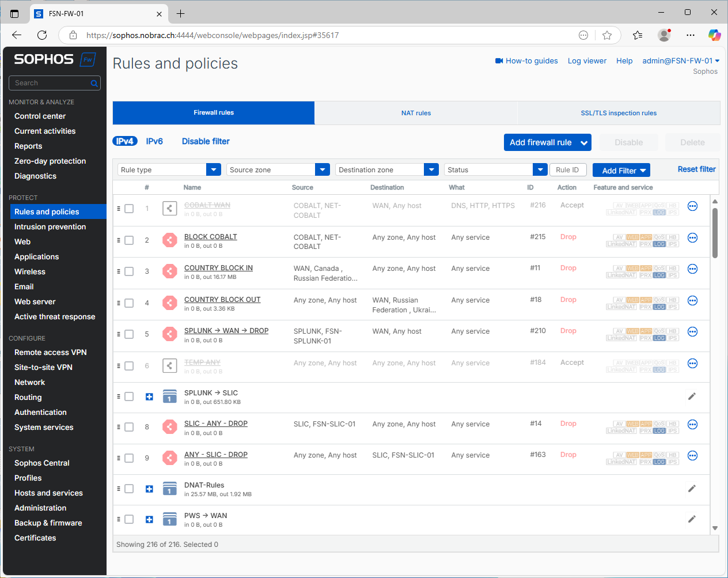This screenshot has width=728, height=578.
Task: Open the Destination zone dropdown filter
Action: coord(387,169)
